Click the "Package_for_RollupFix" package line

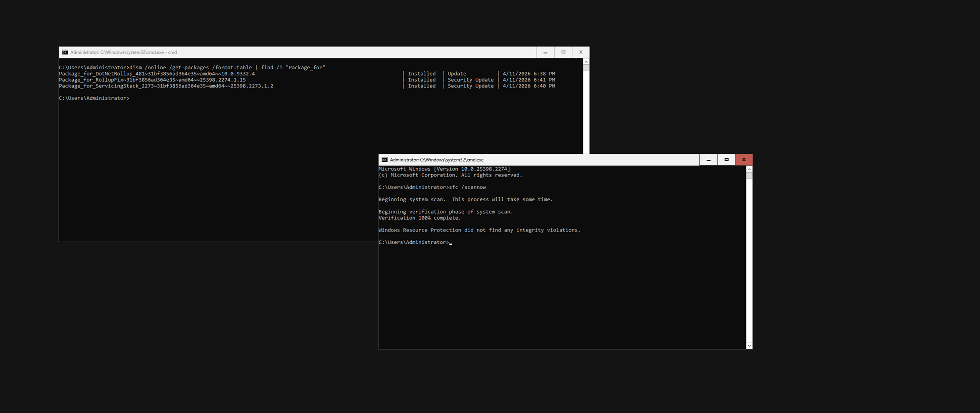tap(152, 80)
